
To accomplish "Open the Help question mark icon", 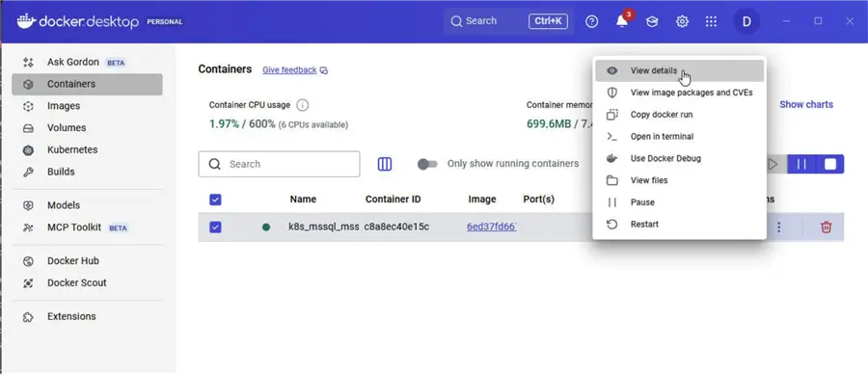I will coord(592,21).
